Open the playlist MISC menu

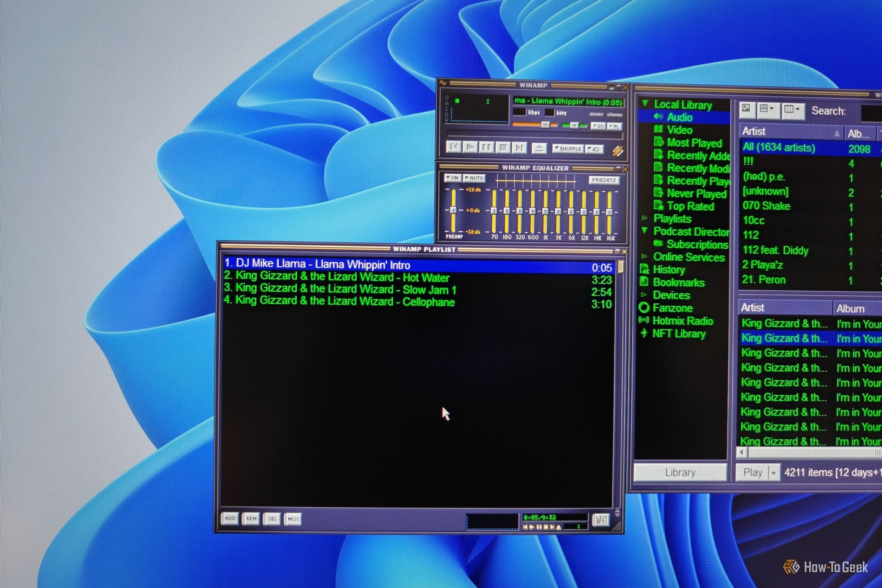pyautogui.click(x=293, y=519)
